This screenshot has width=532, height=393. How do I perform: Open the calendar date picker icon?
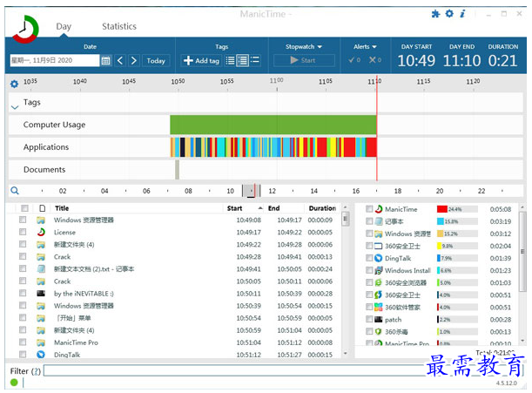pos(106,61)
